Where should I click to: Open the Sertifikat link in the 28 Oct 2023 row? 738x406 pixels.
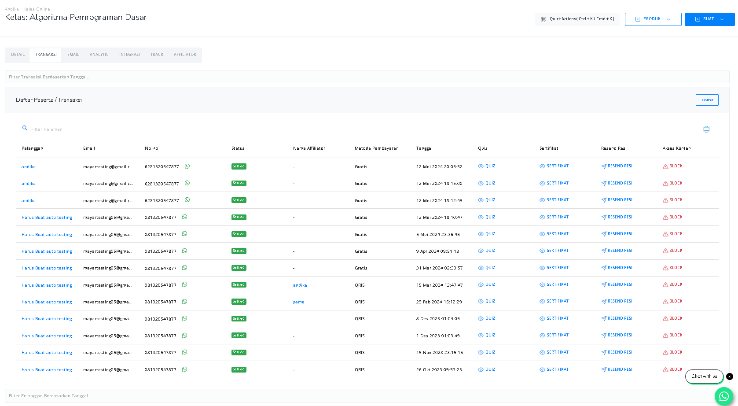click(554, 369)
